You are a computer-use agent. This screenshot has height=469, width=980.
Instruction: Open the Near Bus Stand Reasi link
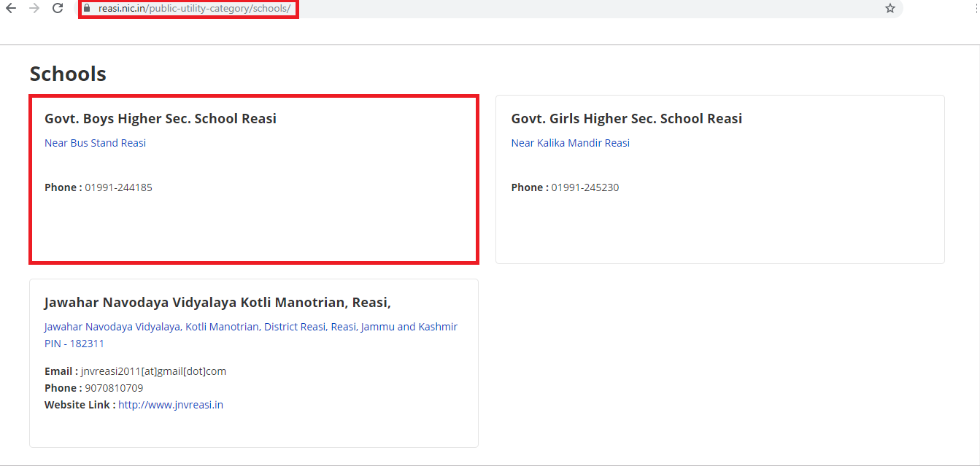coord(95,143)
